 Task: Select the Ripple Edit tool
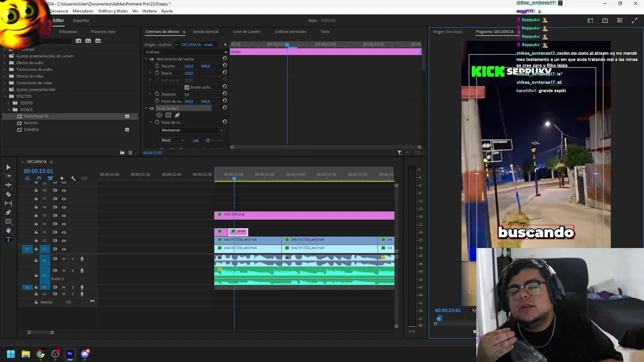(8, 185)
